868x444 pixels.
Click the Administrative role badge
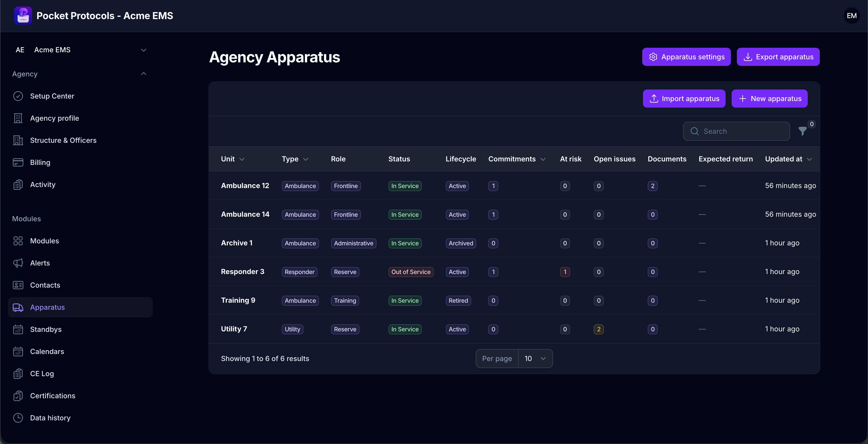353,243
